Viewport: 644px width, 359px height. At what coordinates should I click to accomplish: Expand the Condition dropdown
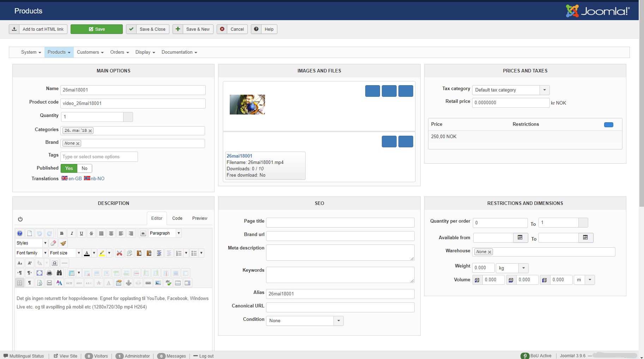(338, 321)
